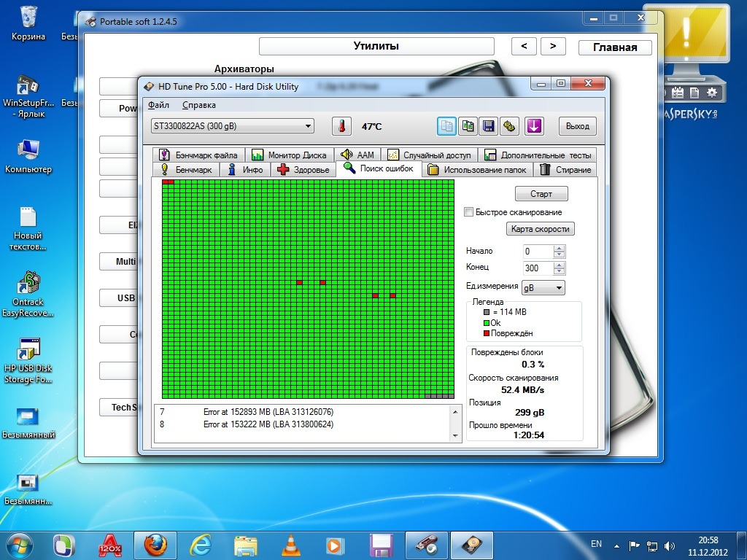Click the red Повреждён legend swatch
This screenshot has height=560, width=747.
487,333
